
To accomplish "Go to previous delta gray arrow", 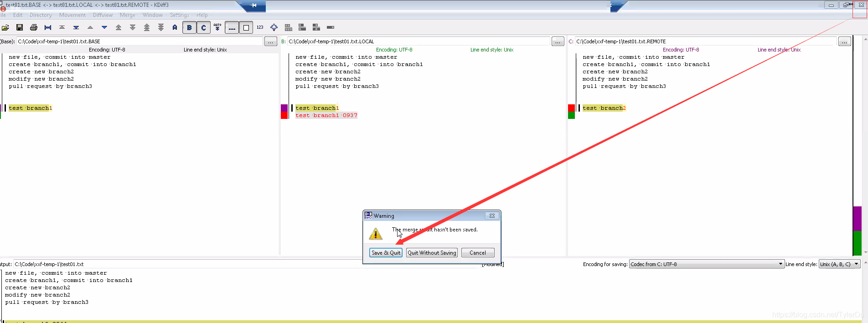I will pos(90,27).
